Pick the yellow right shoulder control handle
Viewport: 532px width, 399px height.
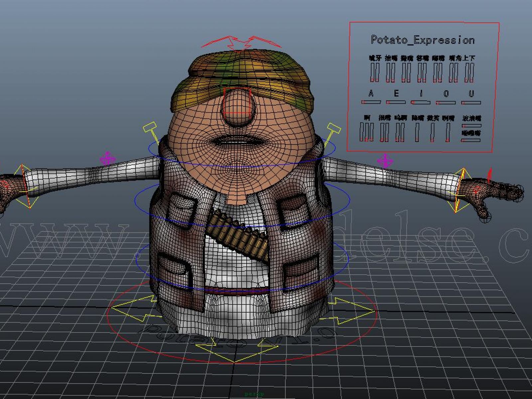pos(333,128)
